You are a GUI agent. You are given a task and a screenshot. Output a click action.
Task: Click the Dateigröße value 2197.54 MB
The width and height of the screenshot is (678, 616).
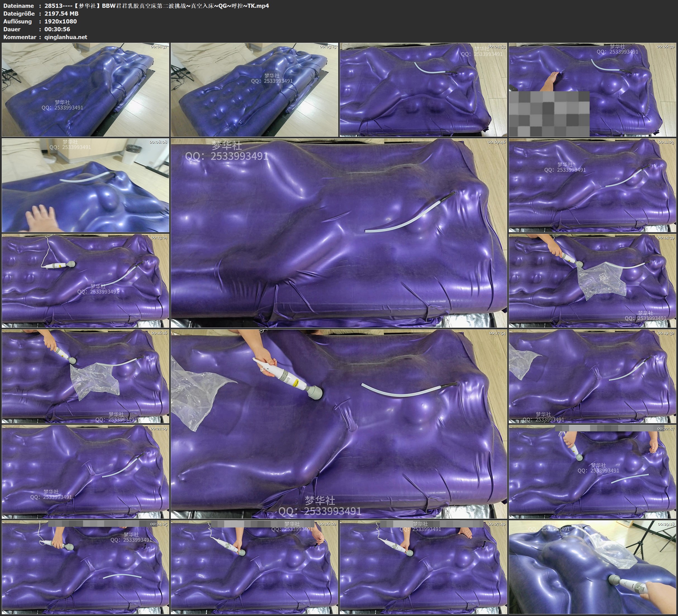coord(61,13)
